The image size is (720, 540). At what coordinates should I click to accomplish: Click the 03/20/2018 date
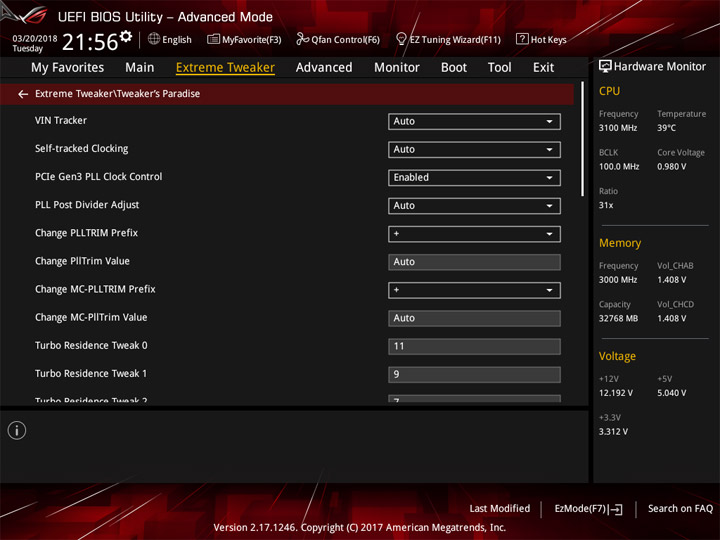click(x=34, y=38)
